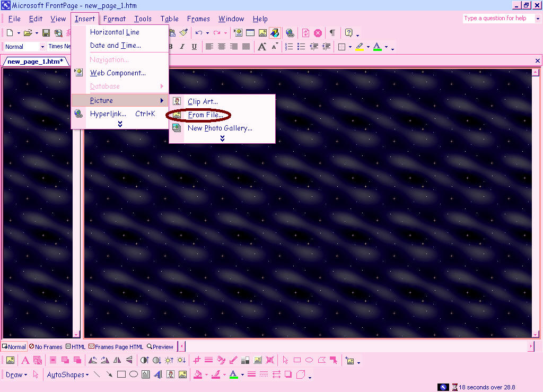
Task: Click the Insert Hyperlink globe toolbar icon
Action: (290, 32)
